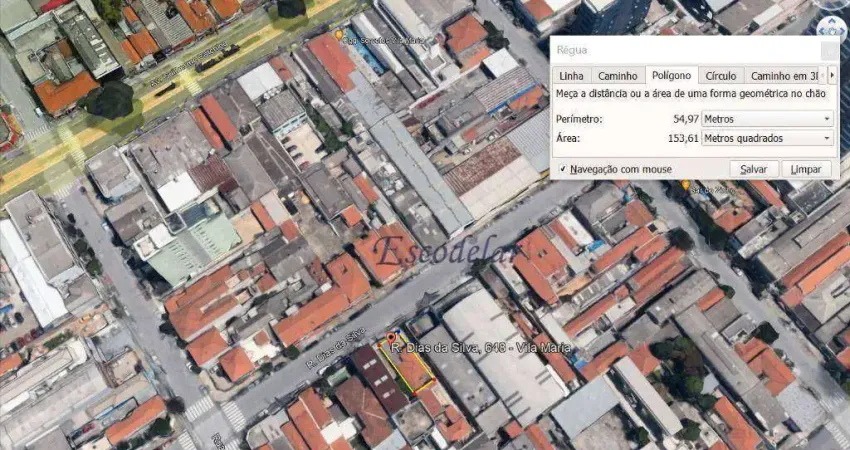The image size is (850, 450).
Task: Pan view up using the navigation control arrow
Action: [832, 21]
